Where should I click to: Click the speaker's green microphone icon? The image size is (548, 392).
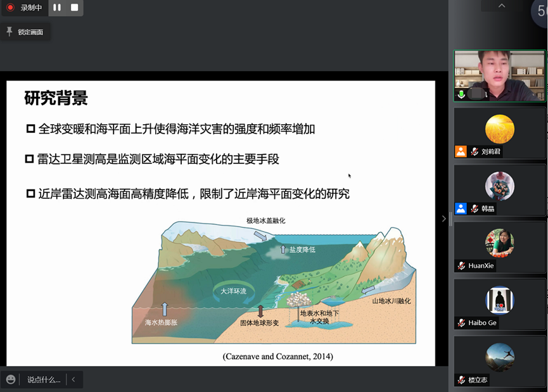(461, 94)
